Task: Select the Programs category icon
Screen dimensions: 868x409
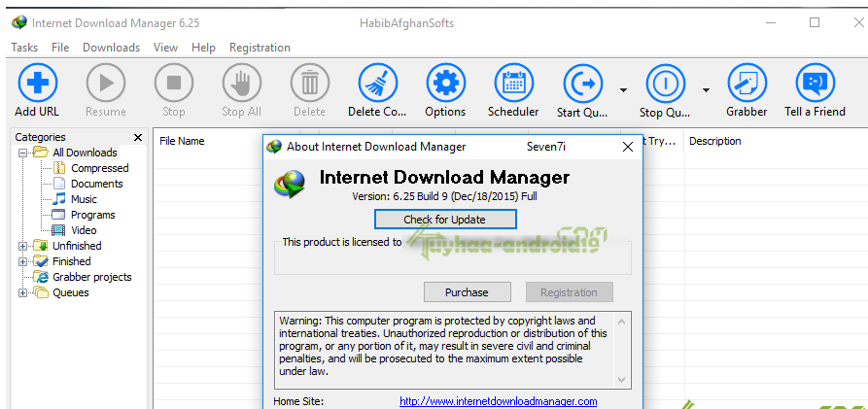Action: [x=58, y=215]
